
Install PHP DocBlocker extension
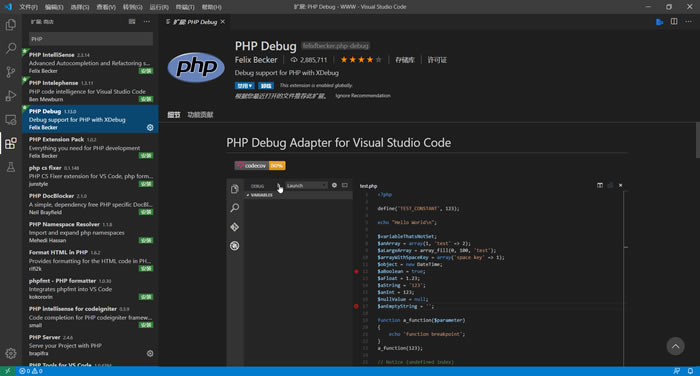146,212
